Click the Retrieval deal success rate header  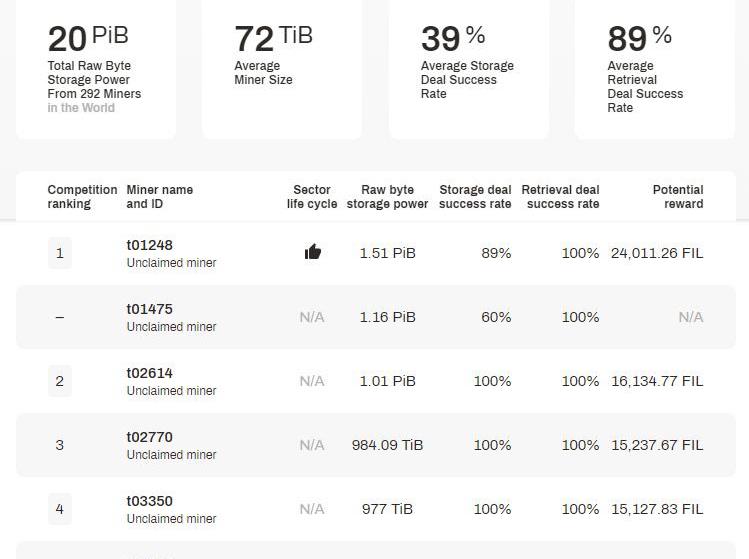coord(560,197)
